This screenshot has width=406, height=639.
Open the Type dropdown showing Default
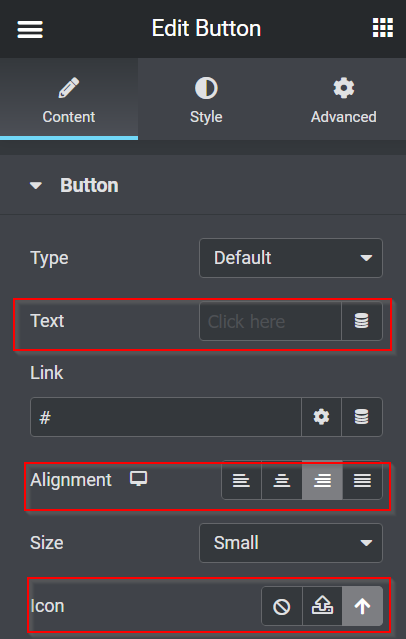291,258
